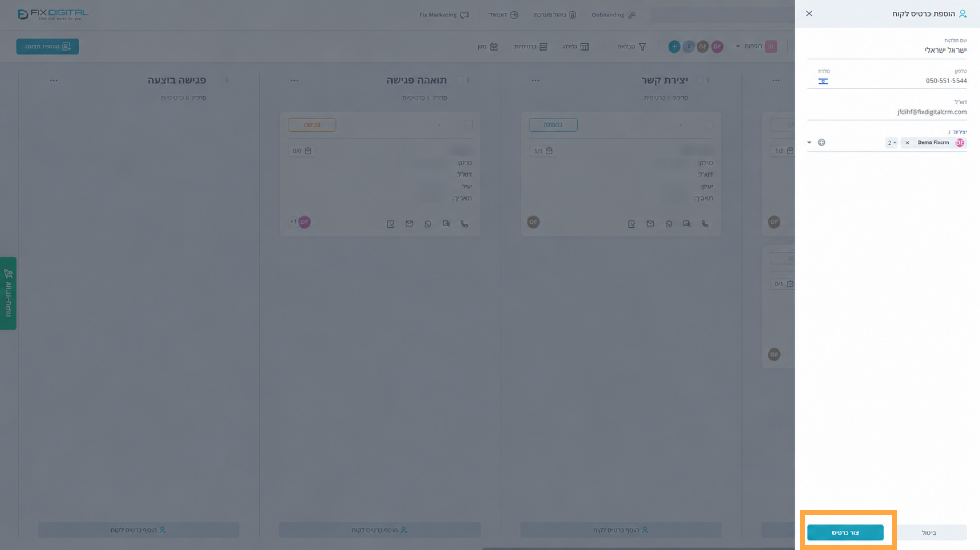Click the צור כרטיס create card button
The image size is (980, 550).
pos(845,532)
